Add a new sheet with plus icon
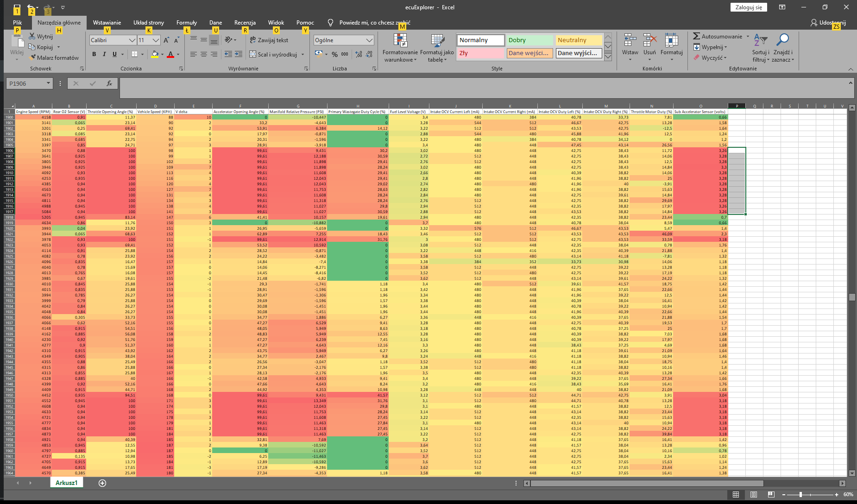857x504 pixels. point(102,483)
